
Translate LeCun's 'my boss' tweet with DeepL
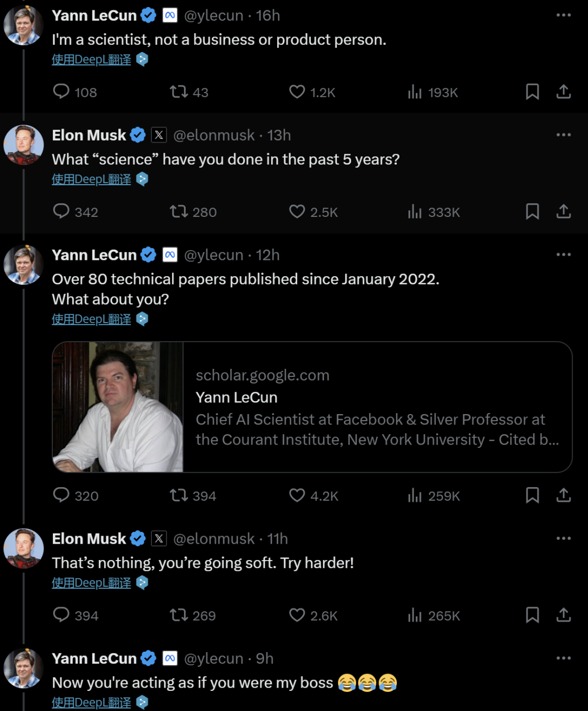(91, 702)
